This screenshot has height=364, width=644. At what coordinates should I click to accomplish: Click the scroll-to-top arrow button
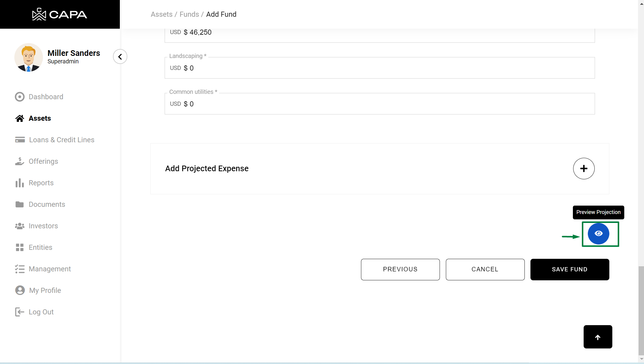598,337
